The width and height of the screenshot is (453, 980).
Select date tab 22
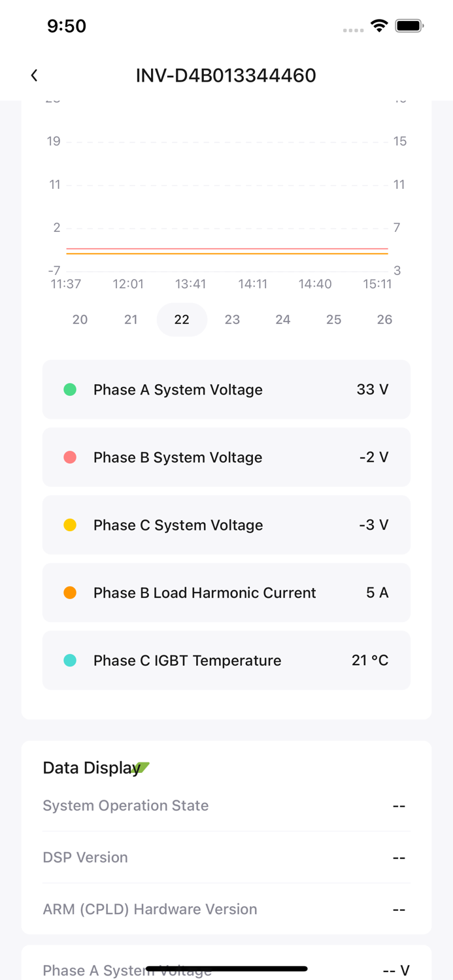[182, 319]
